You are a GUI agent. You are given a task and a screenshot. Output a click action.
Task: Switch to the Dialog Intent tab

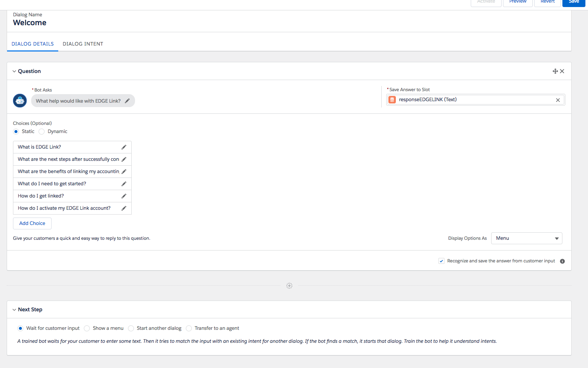pos(83,44)
